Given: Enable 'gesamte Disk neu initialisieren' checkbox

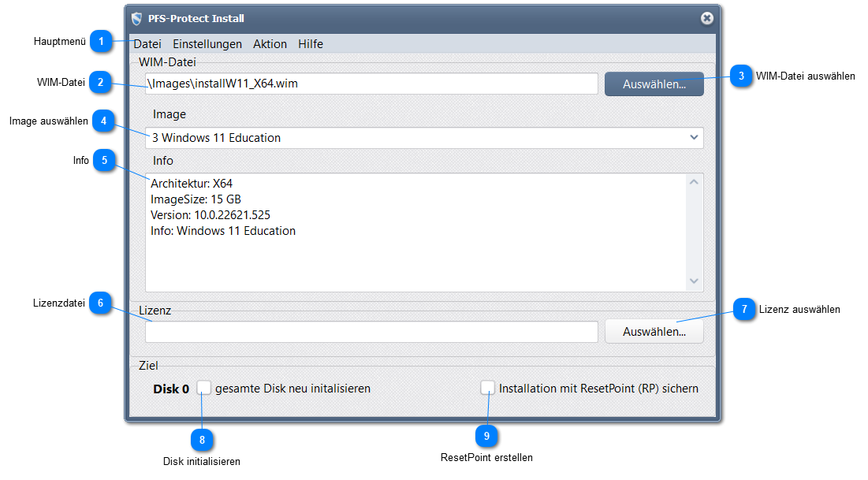Looking at the screenshot, I should pyautogui.click(x=204, y=388).
